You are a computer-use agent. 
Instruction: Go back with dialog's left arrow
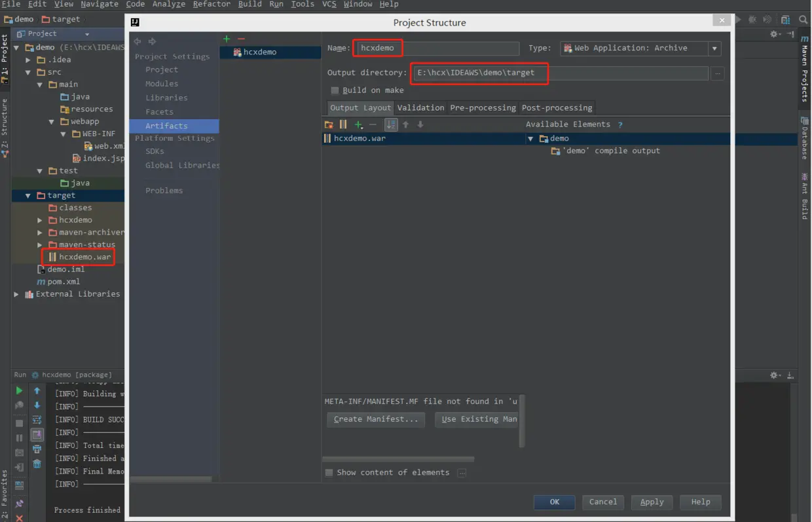point(138,41)
